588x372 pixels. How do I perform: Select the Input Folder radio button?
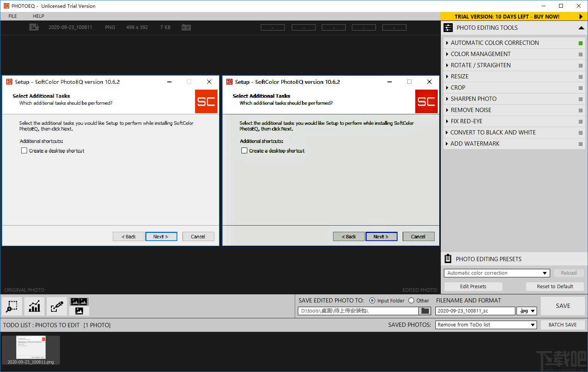coord(372,301)
